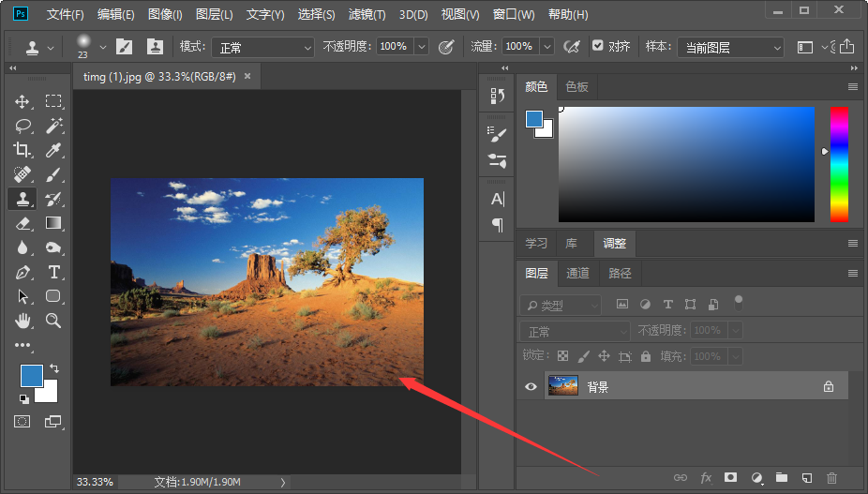Select the Rectangular Marquee tool
This screenshot has height=494, width=868.
tap(53, 101)
